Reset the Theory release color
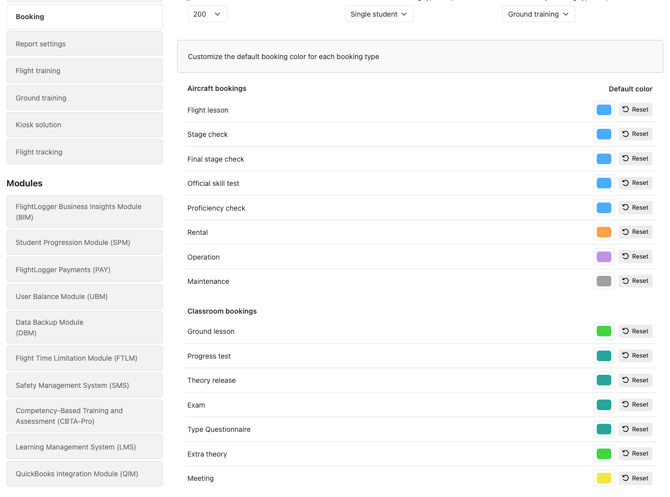The image size is (670, 497). tap(635, 380)
